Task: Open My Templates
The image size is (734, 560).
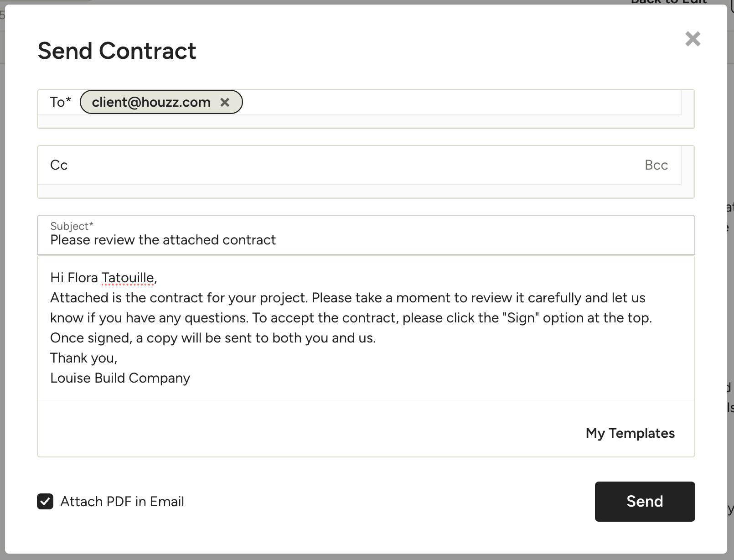Action: coord(630,433)
